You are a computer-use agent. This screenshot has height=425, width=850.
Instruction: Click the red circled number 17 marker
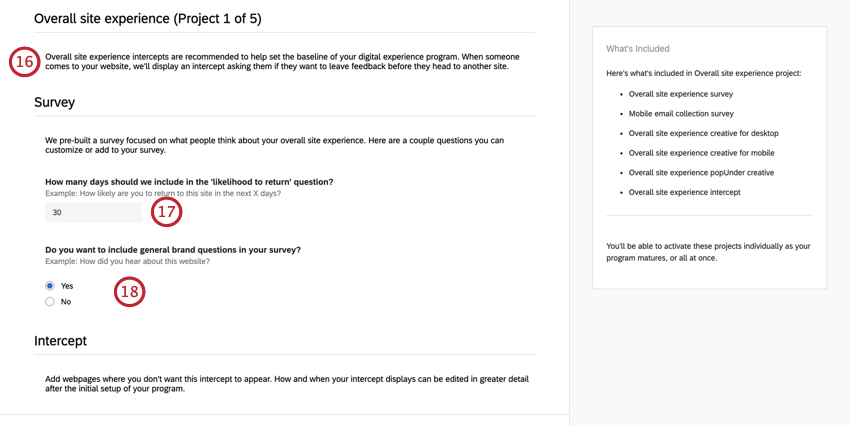(166, 212)
